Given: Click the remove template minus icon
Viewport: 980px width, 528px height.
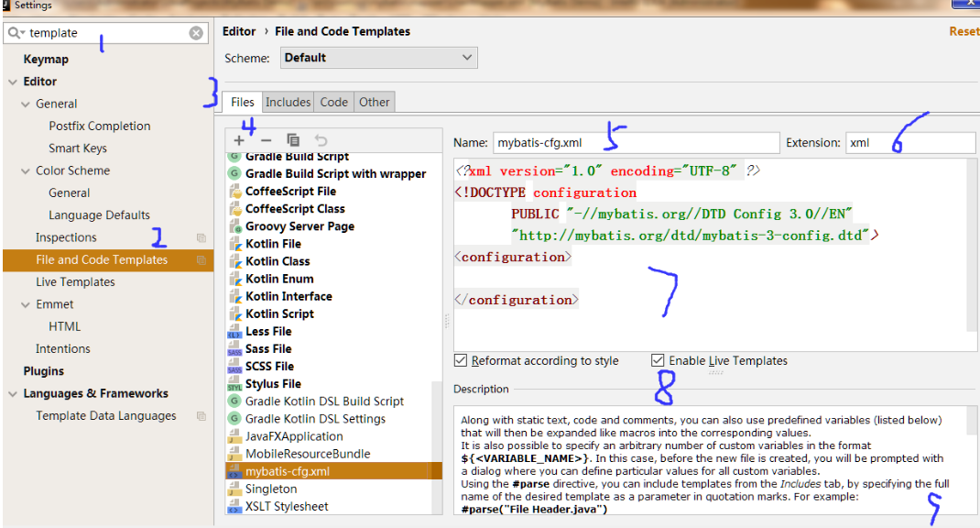Looking at the screenshot, I should [267, 141].
